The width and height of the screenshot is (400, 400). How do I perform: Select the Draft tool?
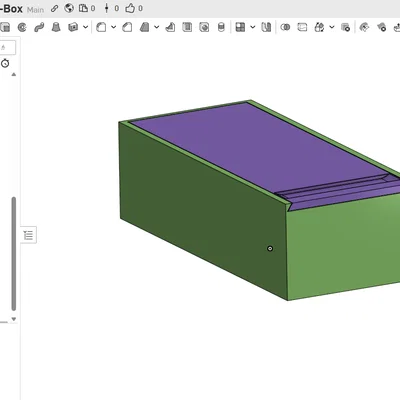coord(144,27)
